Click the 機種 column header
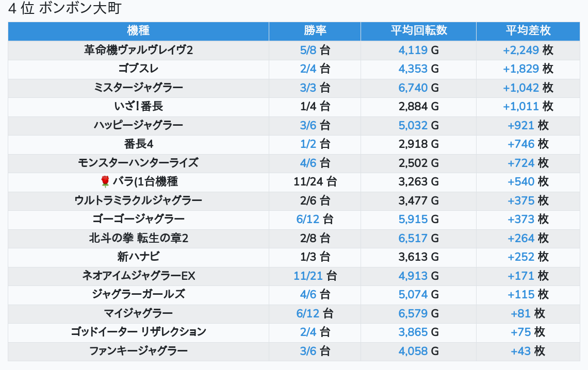Image resolution: width=588 pixels, height=370 pixels. point(138,30)
